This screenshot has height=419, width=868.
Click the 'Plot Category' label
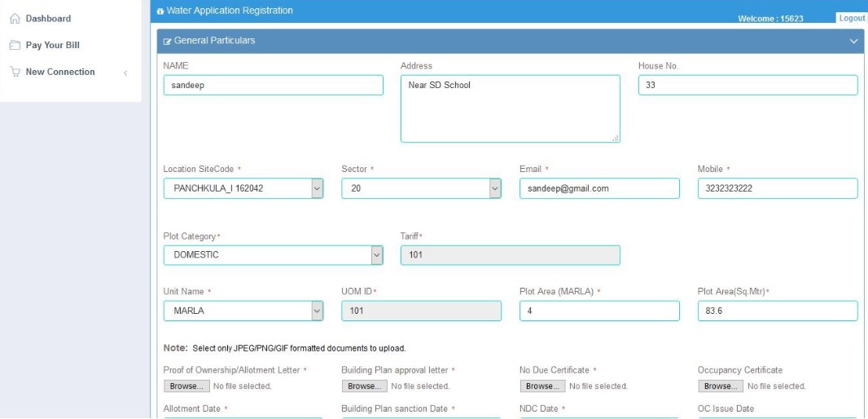coord(190,236)
